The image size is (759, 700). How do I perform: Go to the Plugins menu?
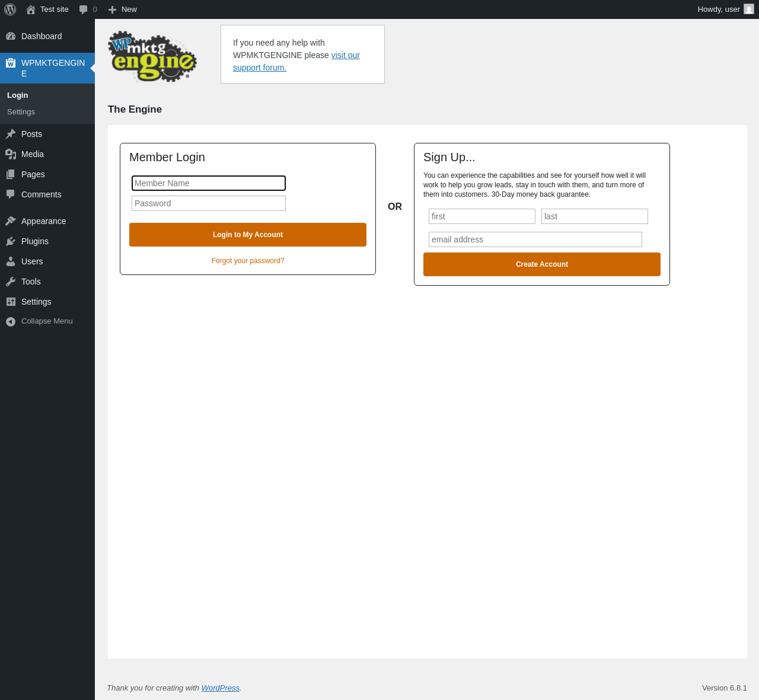pyautogui.click(x=47, y=241)
